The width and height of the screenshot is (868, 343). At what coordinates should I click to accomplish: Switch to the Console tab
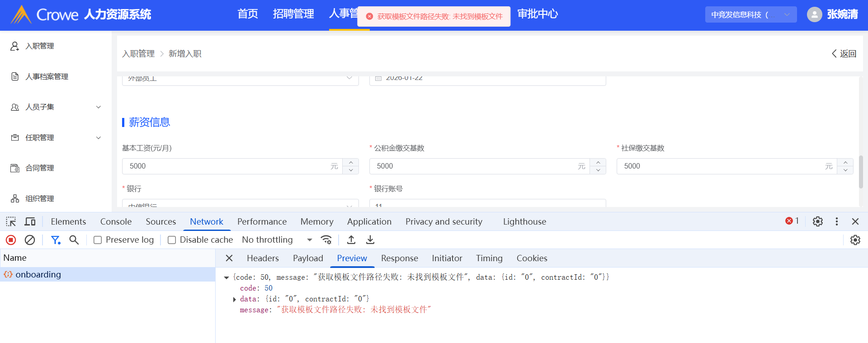click(x=116, y=221)
